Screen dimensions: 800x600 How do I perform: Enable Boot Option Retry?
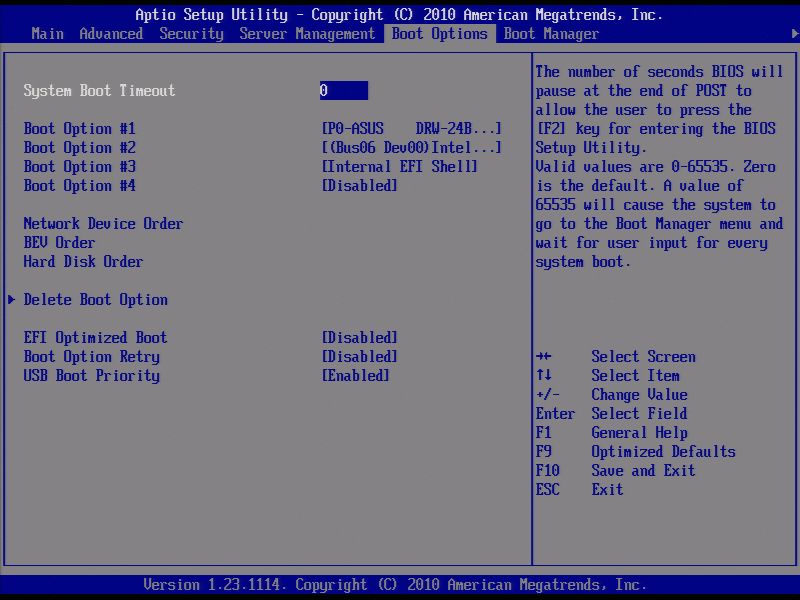tap(358, 356)
